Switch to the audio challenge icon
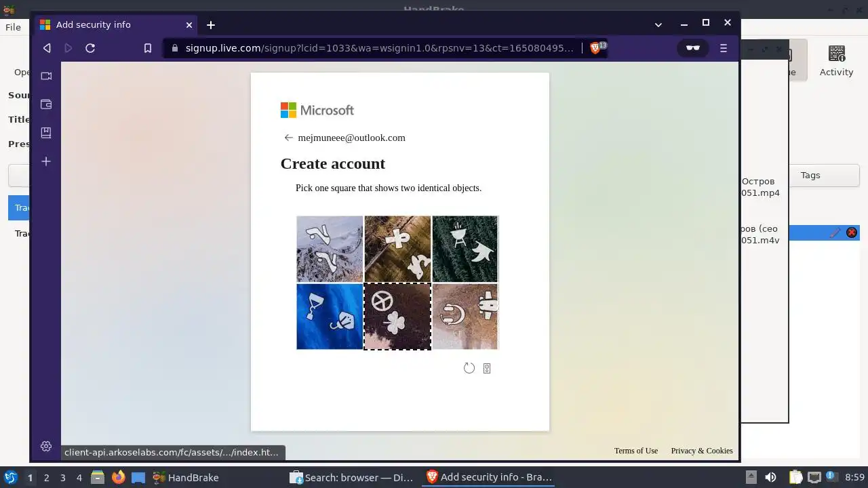This screenshot has height=488, width=868. 487,368
